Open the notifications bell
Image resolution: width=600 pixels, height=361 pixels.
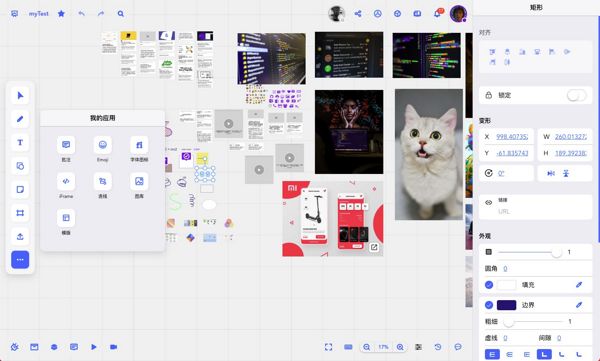[437, 14]
